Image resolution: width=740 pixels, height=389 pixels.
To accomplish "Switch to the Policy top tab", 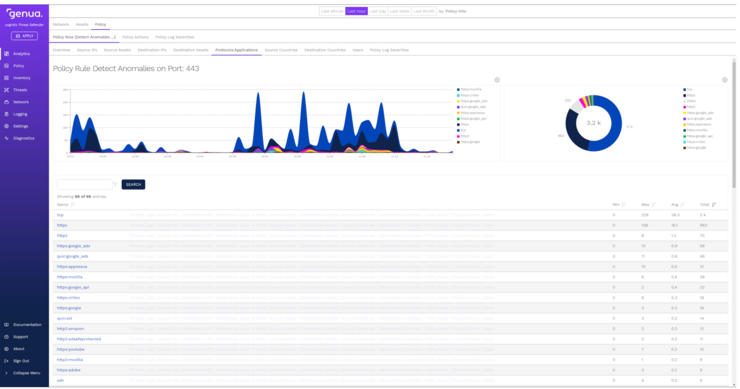I will 101,25.
